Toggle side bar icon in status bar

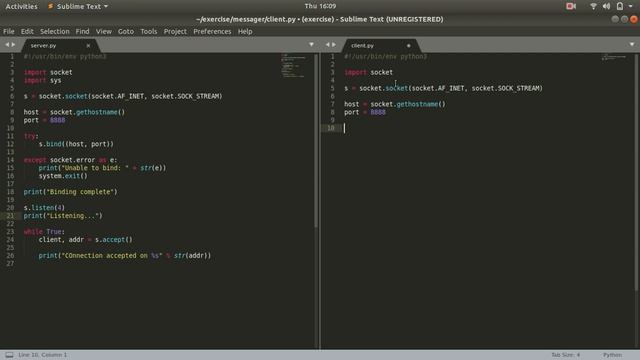coord(9,355)
